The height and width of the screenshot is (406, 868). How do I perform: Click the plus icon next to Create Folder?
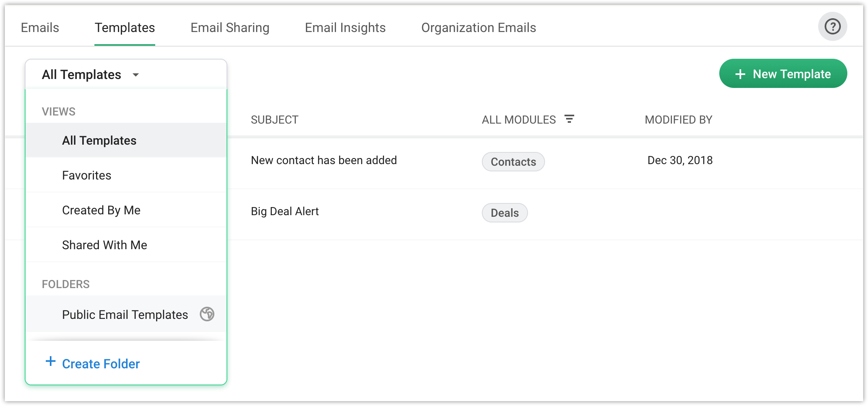51,361
